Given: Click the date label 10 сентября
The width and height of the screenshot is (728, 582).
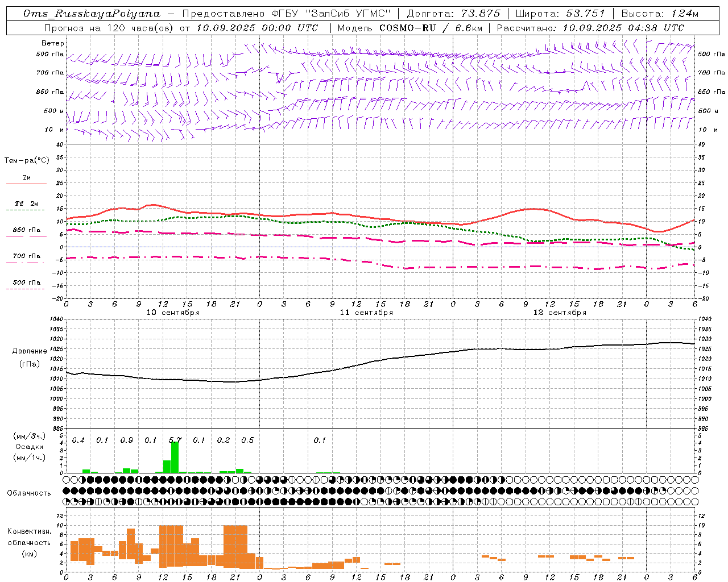Looking at the screenshot, I should point(173,313).
